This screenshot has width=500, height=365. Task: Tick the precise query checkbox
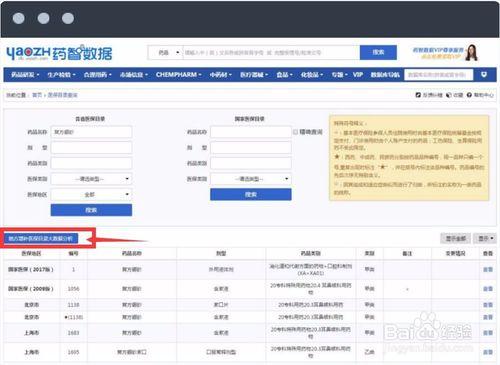tap(295, 132)
